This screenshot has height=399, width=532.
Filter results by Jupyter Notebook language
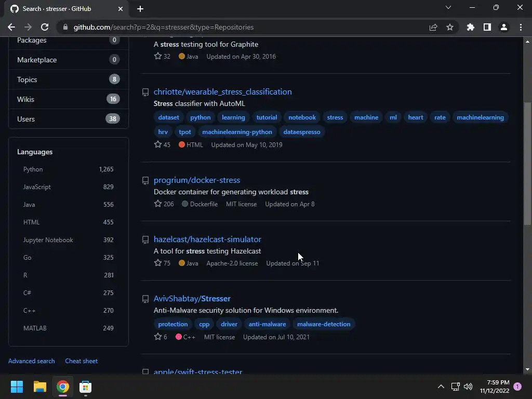68,240
